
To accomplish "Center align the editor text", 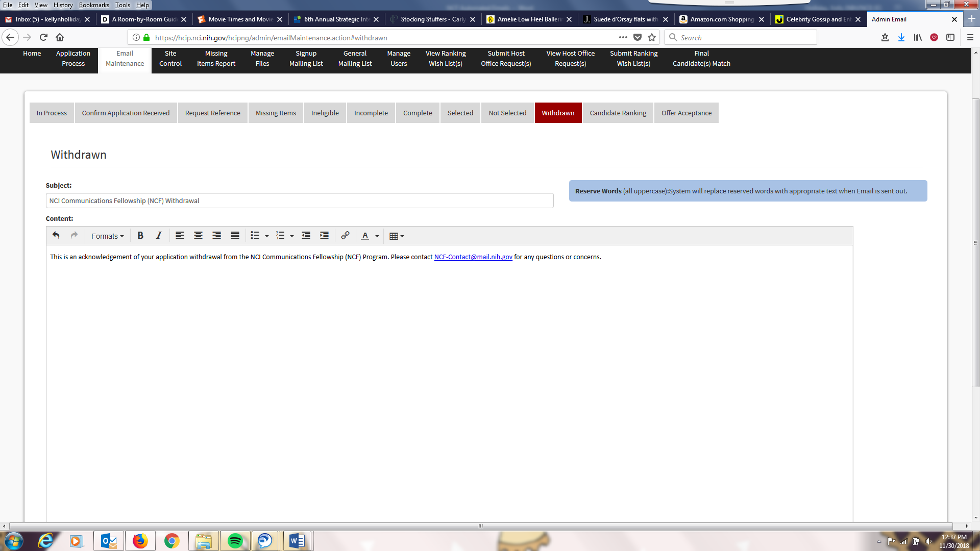I will 198,236.
